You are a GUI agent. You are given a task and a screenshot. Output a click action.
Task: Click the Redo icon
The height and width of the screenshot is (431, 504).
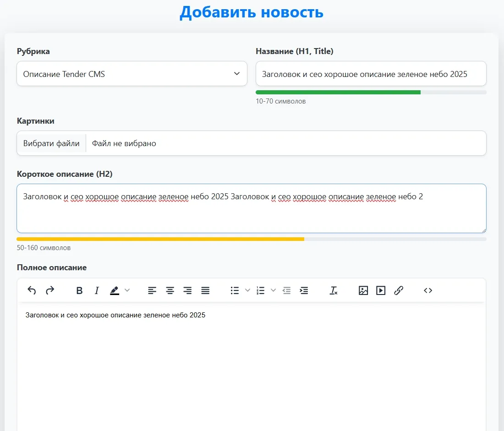[49, 290]
